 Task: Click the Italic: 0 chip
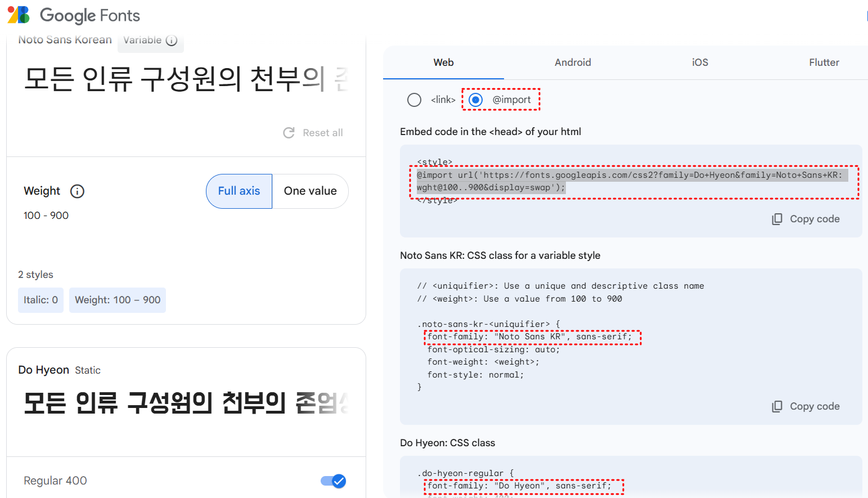tap(41, 300)
